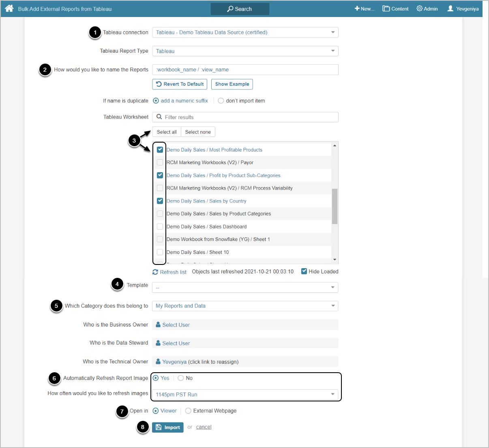This screenshot has height=448, width=489.
Task: Click the home icon in header
Action: click(9, 9)
